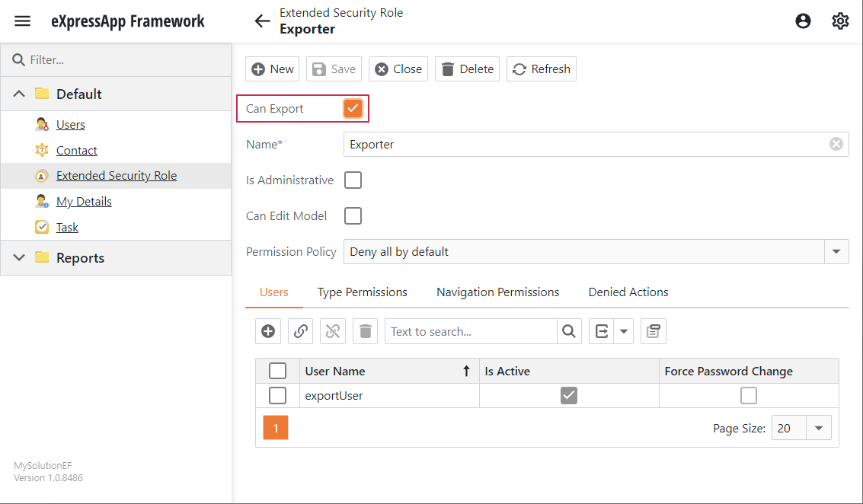863x504 pixels.
Task: Go to page 1 in pager
Action: [x=276, y=428]
